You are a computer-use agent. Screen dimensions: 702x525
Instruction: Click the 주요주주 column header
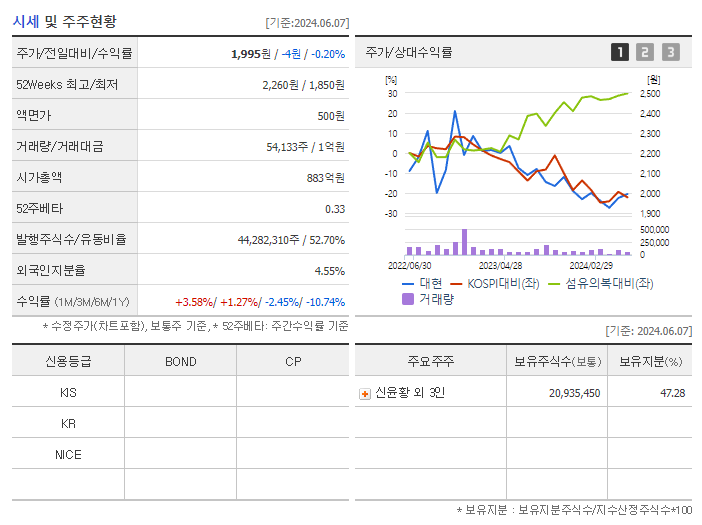click(431, 361)
